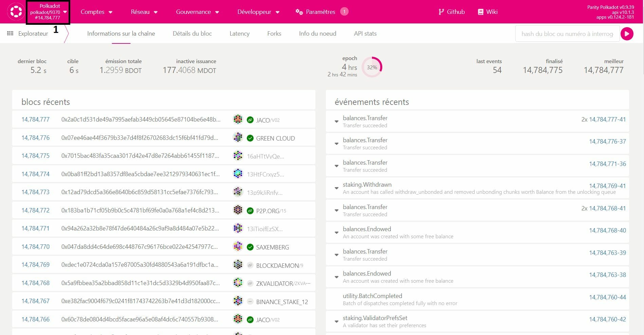
Task: Switch to the API stats tab
Action: (x=365, y=33)
